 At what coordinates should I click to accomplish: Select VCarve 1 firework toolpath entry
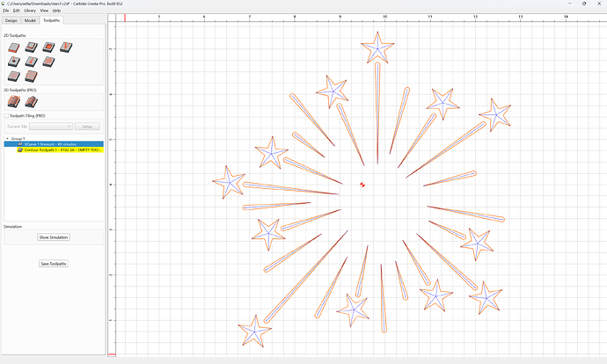54,144
